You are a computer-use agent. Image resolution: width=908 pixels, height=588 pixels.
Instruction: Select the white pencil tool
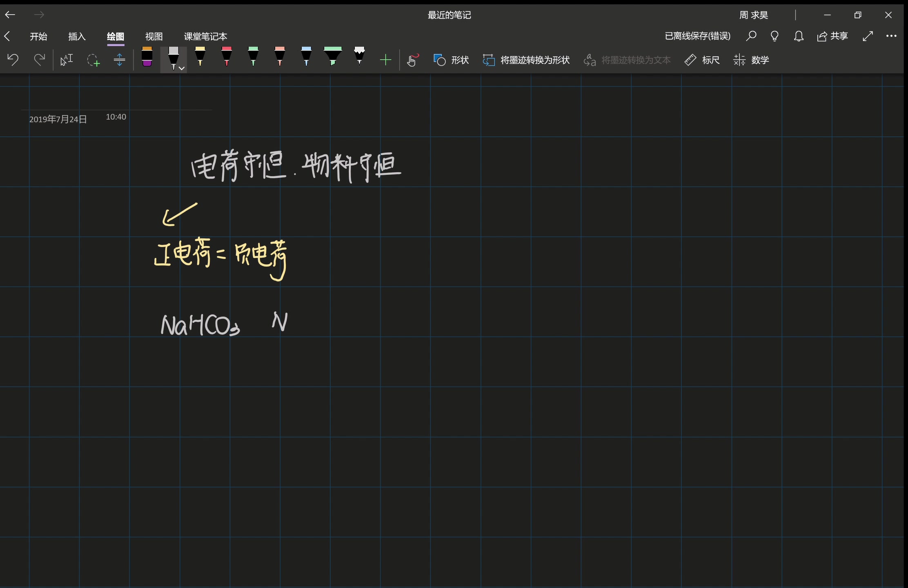coord(359,56)
